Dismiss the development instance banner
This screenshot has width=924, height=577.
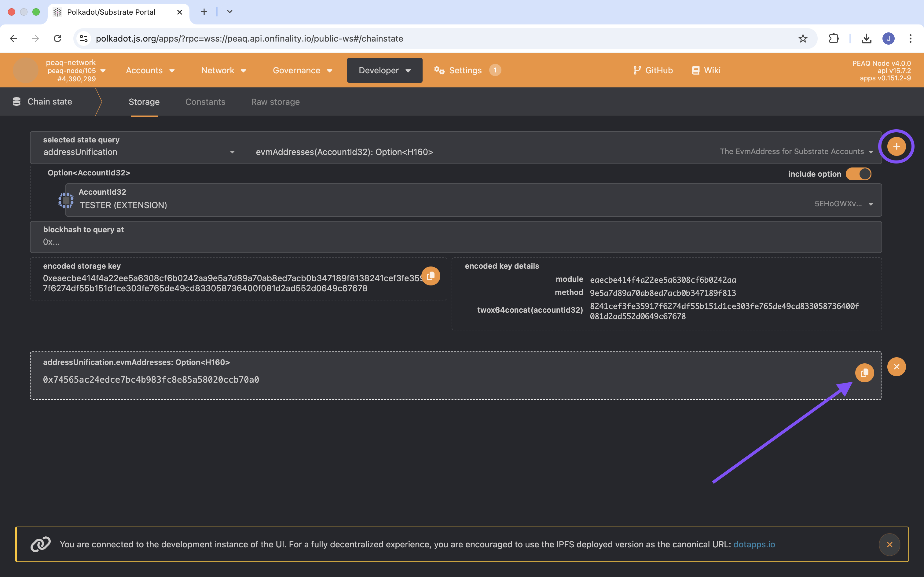[x=889, y=545]
